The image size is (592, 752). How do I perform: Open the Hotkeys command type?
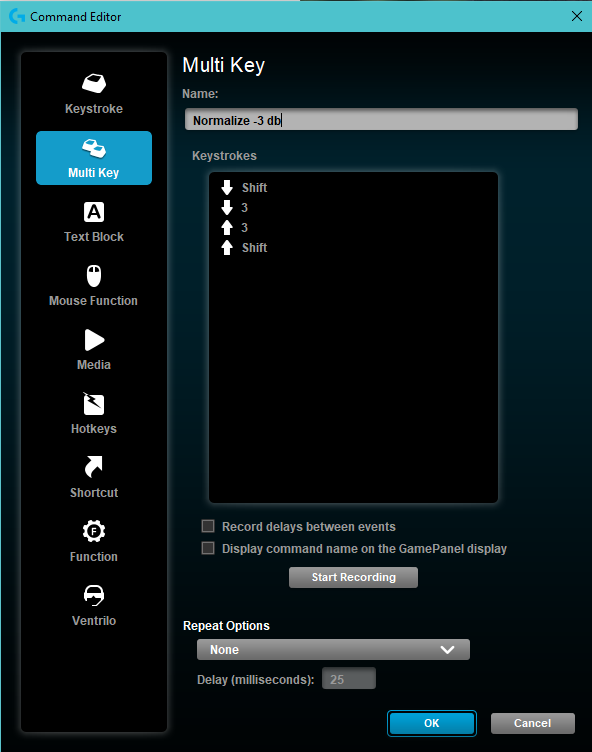click(x=94, y=414)
